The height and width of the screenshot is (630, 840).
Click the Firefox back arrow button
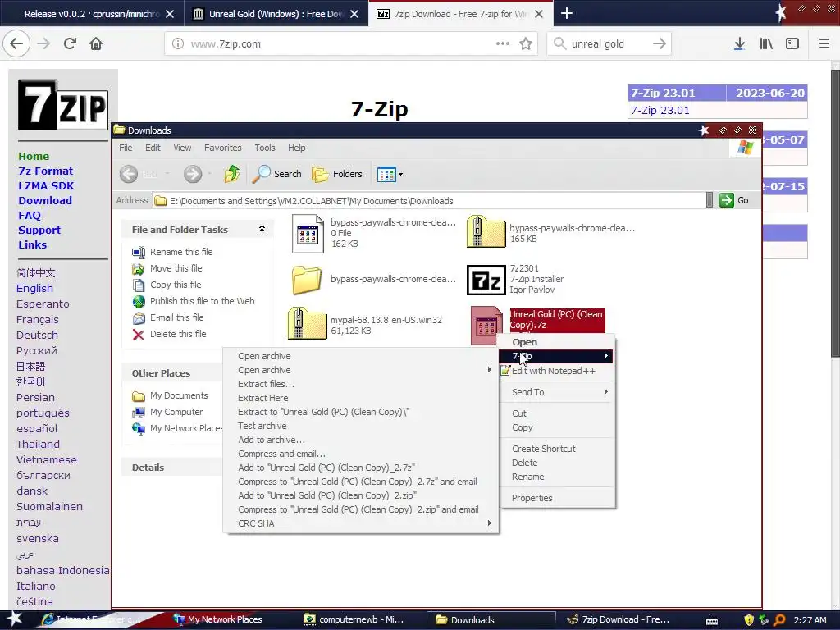16,43
